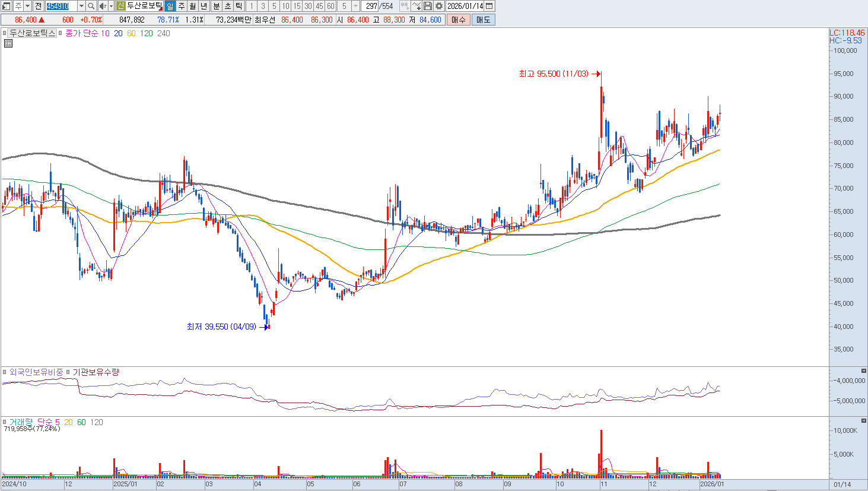Select the minute (분) chart period
The image size is (868, 491).
click(217, 6)
